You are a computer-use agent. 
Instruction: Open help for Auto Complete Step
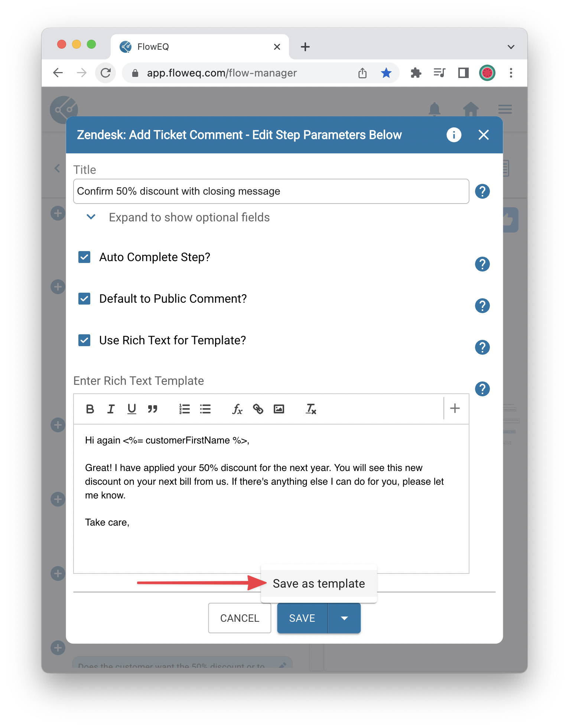[482, 264]
